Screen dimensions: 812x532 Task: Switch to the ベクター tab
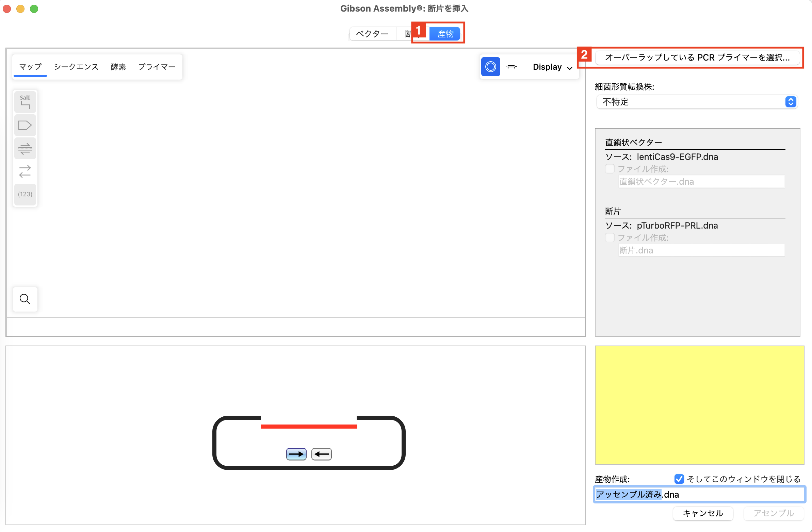tap(372, 34)
